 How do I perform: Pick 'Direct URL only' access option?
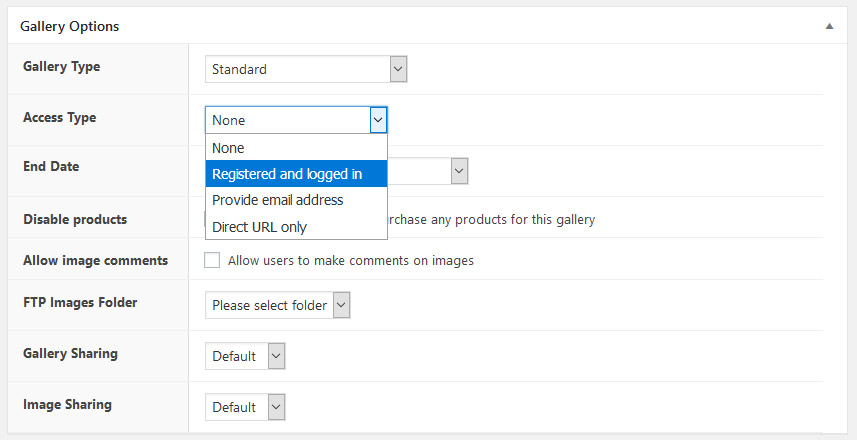[x=296, y=226]
